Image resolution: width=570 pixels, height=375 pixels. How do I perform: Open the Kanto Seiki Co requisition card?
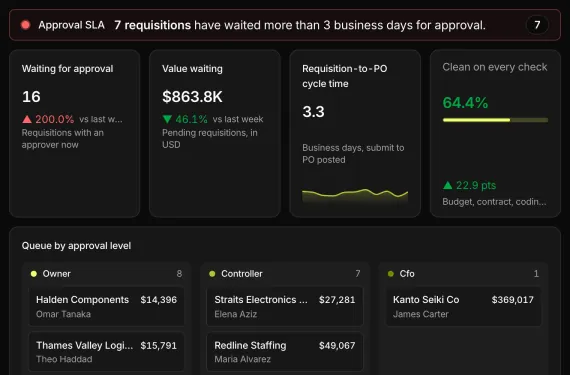pyautogui.click(x=463, y=307)
